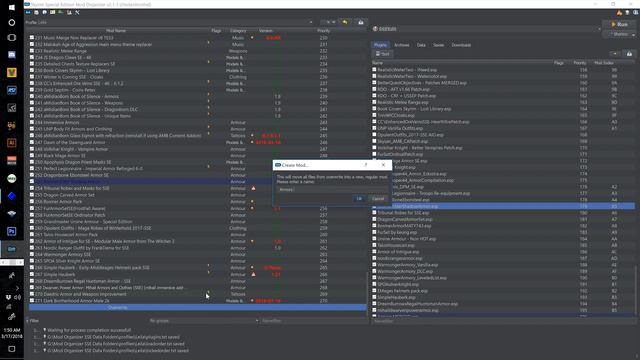This screenshot has width=640, height=360.
Task: Click the plugin list backup icon
Action: [629, 54]
